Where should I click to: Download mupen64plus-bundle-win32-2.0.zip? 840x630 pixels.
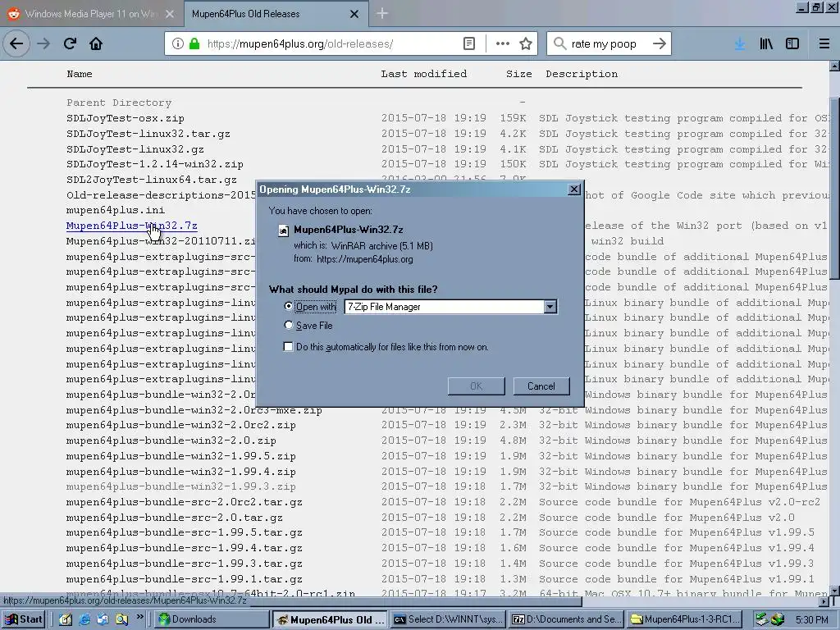(171, 441)
